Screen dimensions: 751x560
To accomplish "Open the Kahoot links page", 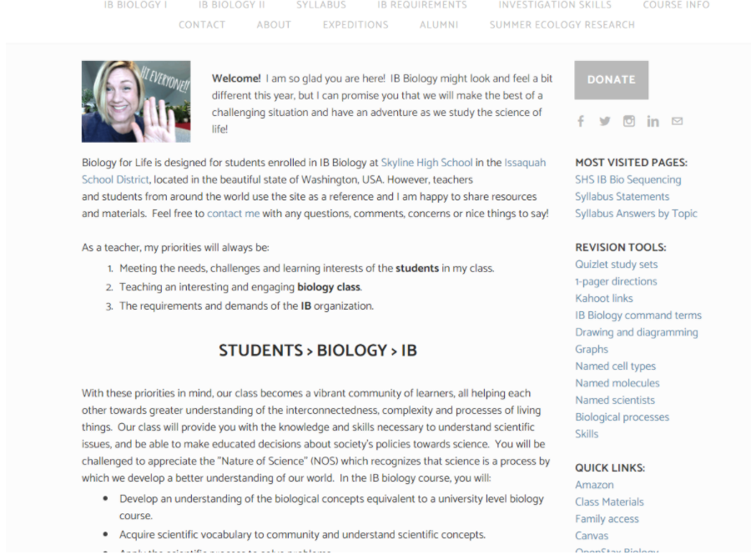I will tap(603, 298).
